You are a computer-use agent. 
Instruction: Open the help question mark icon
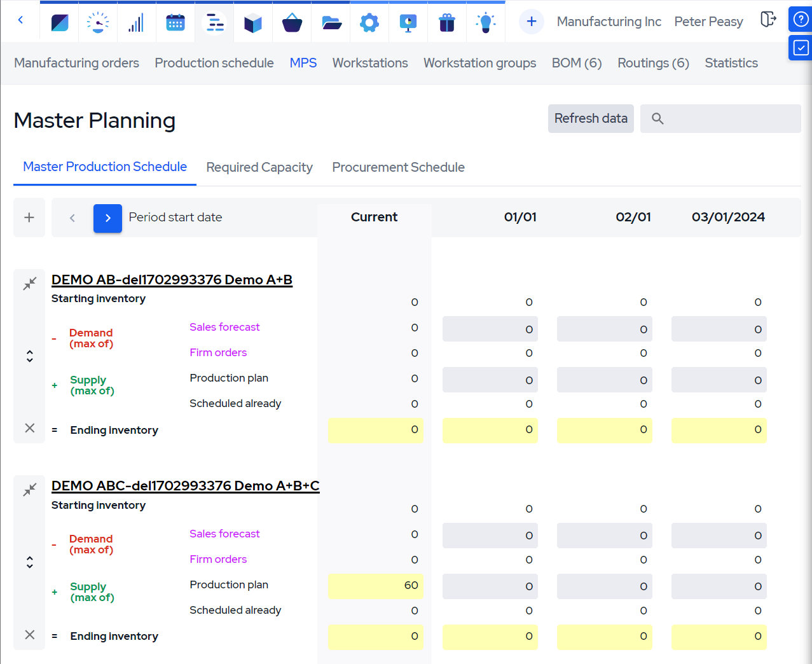801,19
